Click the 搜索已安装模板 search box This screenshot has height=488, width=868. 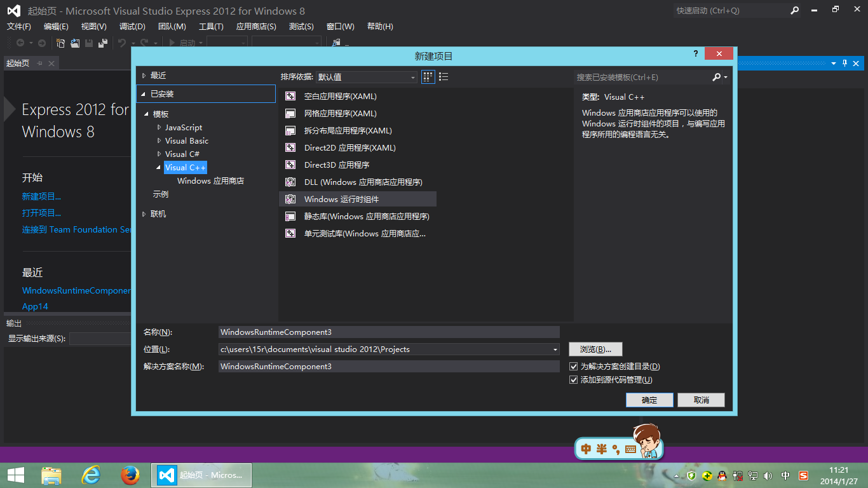click(642, 77)
